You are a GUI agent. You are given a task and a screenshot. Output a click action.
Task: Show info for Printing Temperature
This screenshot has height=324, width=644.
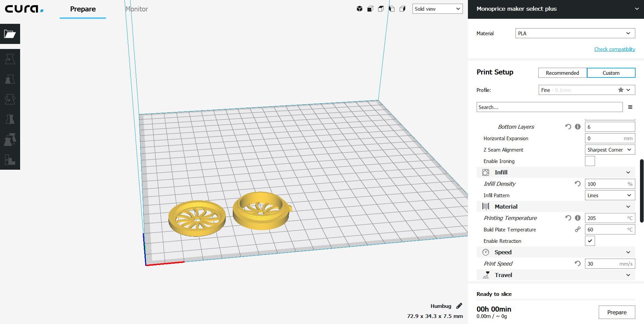(x=578, y=218)
